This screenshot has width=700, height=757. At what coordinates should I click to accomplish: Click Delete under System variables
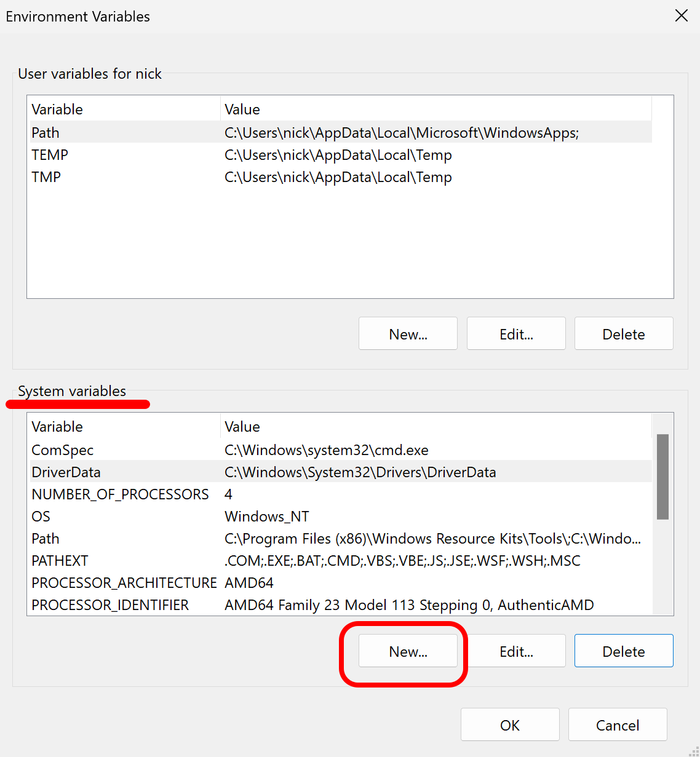624,651
